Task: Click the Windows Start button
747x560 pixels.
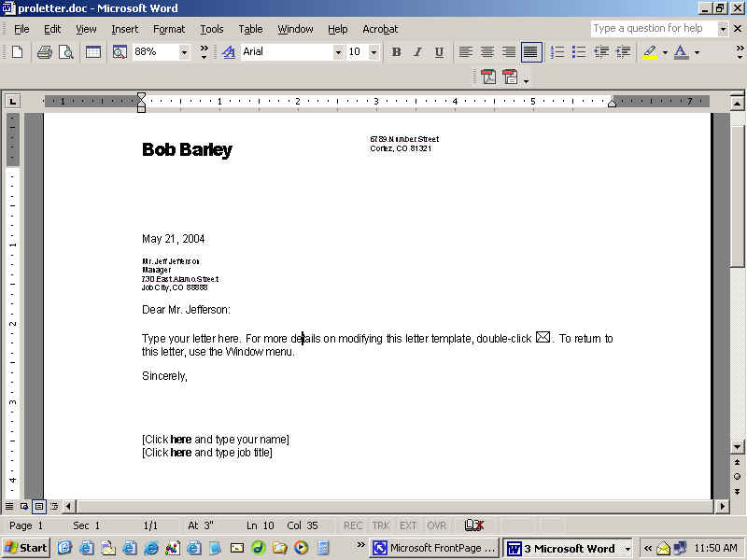Action: click(26, 548)
